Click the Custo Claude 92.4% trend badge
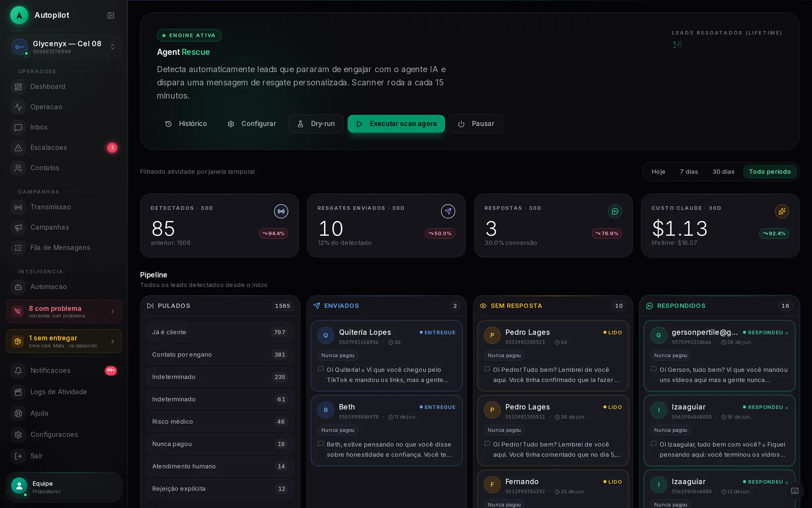812x508 pixels. [x=774, y=233]
